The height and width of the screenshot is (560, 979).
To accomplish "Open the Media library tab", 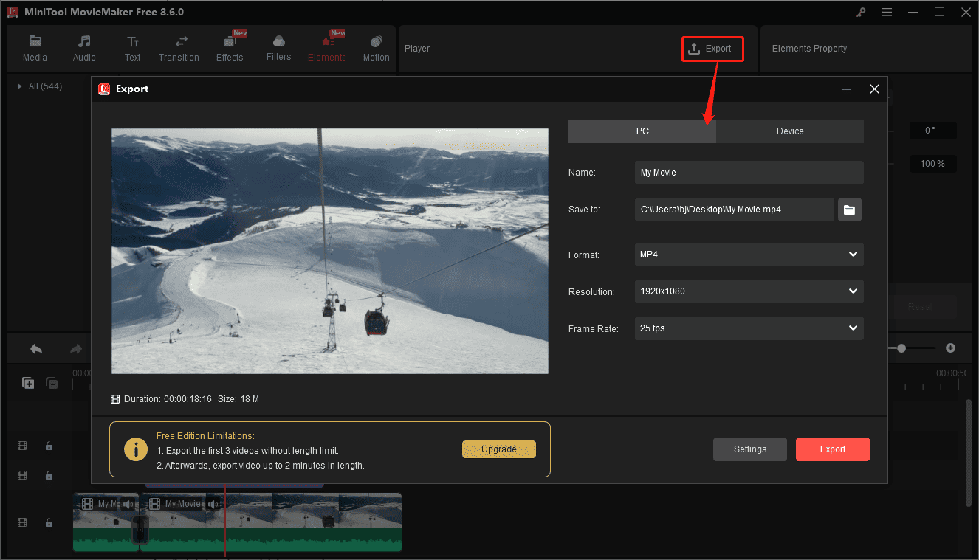I will [x=35, y=48].
